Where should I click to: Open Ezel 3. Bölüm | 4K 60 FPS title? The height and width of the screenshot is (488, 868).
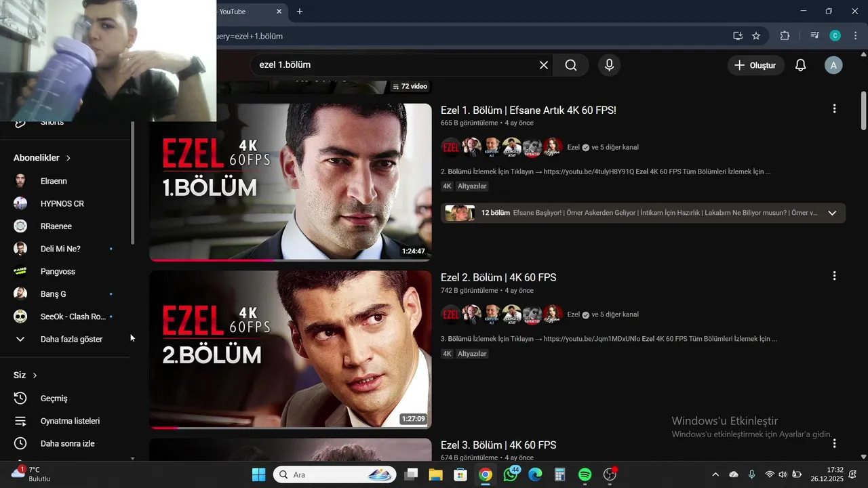pos(498,445)
